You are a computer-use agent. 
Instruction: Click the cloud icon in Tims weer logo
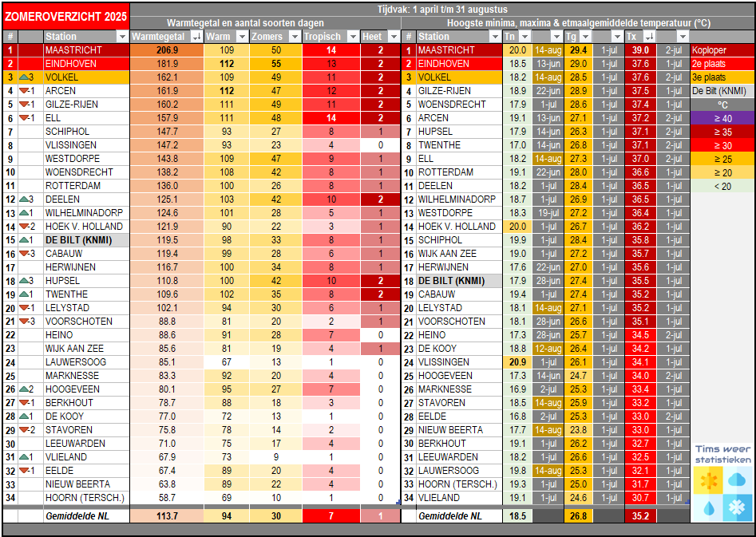click(737, 480)
